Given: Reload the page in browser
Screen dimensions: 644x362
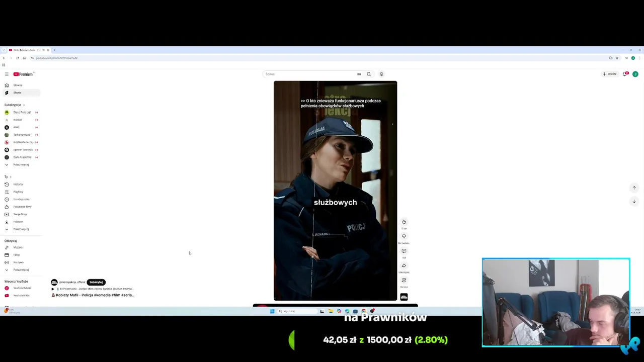Looking at the screenshot, I should 18,58.
